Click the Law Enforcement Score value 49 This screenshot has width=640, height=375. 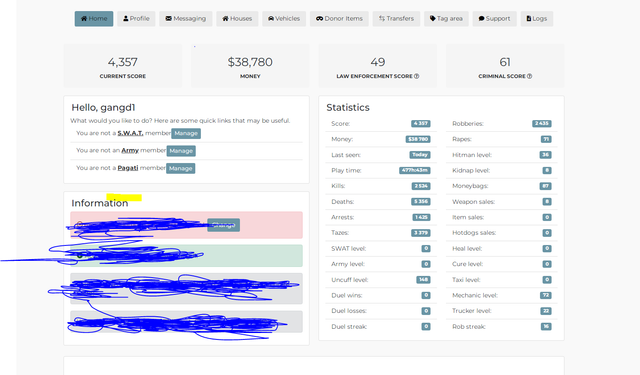(378, 62)
